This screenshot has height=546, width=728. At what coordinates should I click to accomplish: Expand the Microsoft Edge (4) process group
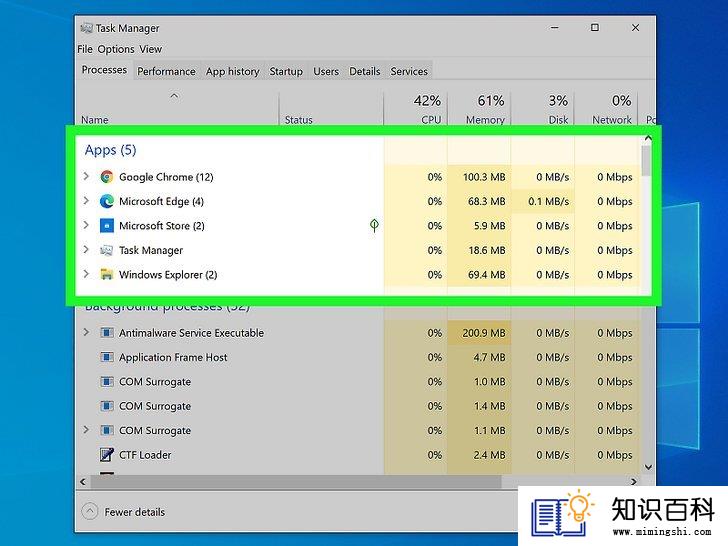(x=86, y=201)
